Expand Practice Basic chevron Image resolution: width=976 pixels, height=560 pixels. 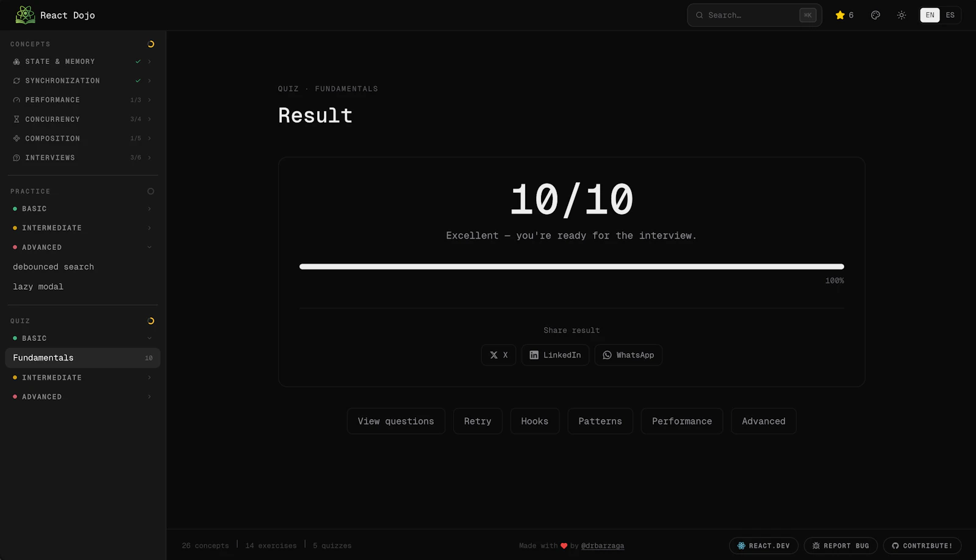click(149, 209)
